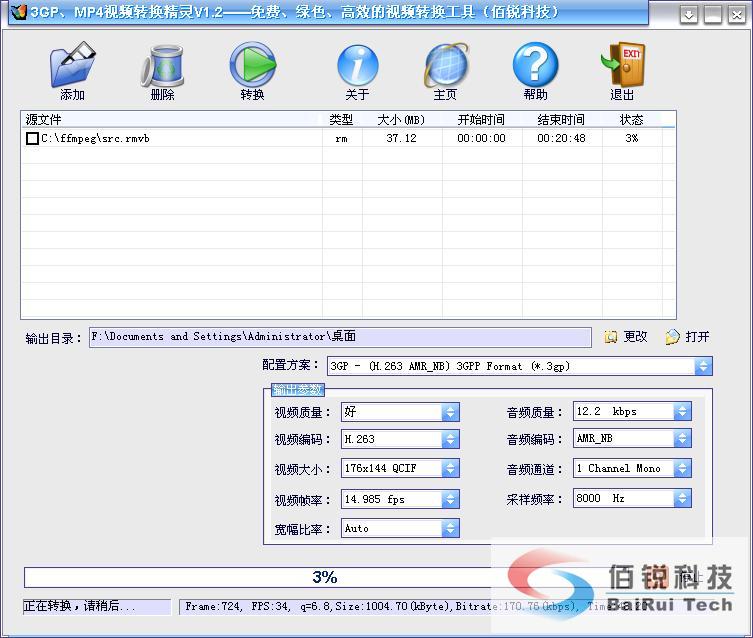The image size is (753, 638).
Task: Click the 00:20:48 end time cell
Action: pyautogui.click(x=561, y=138)
